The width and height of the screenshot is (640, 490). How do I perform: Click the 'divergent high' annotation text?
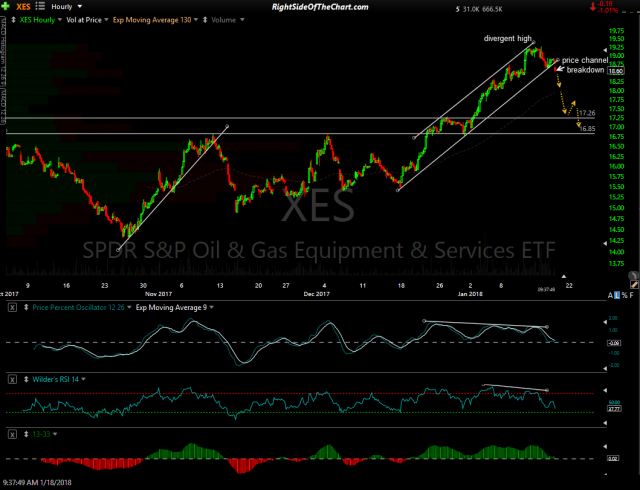tap(507, 37)
